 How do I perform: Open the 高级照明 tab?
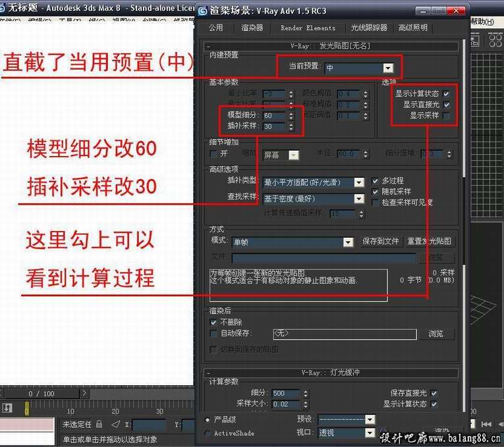point(413,28)
